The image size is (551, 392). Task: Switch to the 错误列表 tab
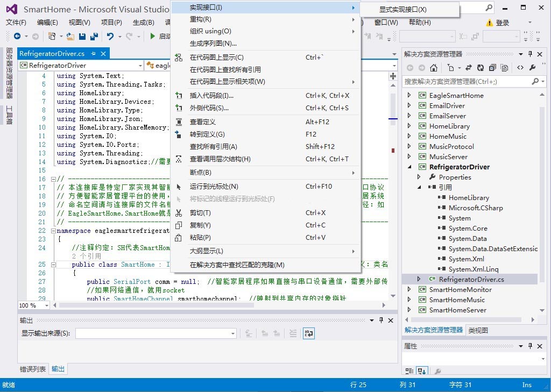coord(33,369)
